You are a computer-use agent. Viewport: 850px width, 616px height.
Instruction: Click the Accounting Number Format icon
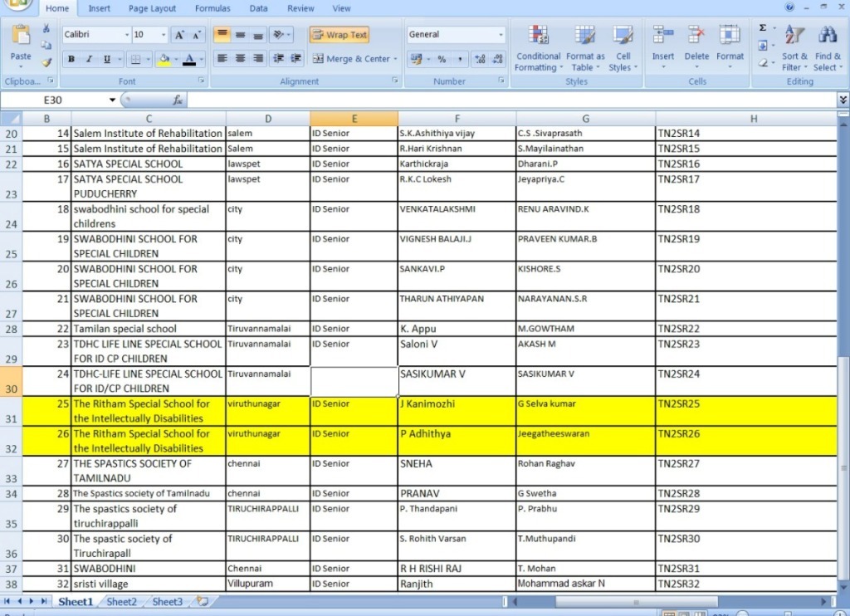click(417, 59)
